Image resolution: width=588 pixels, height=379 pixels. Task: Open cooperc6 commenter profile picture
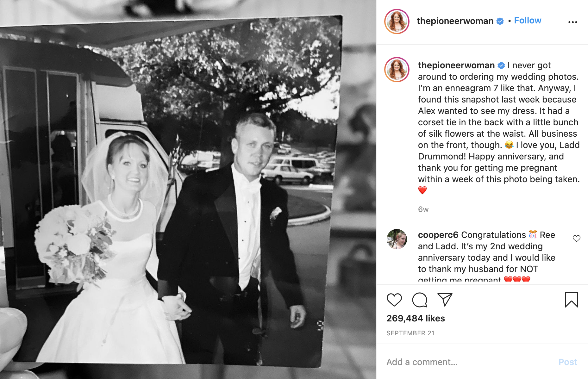click(397, 239)
